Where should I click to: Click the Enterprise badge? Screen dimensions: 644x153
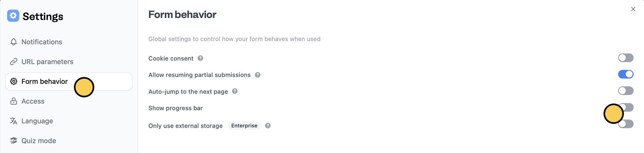tap(244, 125)
